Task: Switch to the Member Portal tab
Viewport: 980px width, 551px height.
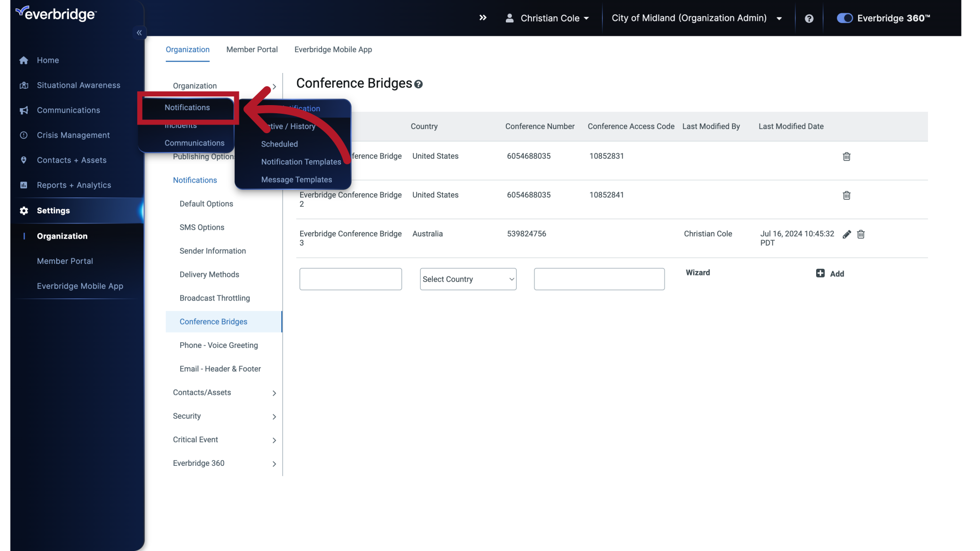Action: point(252,49)
